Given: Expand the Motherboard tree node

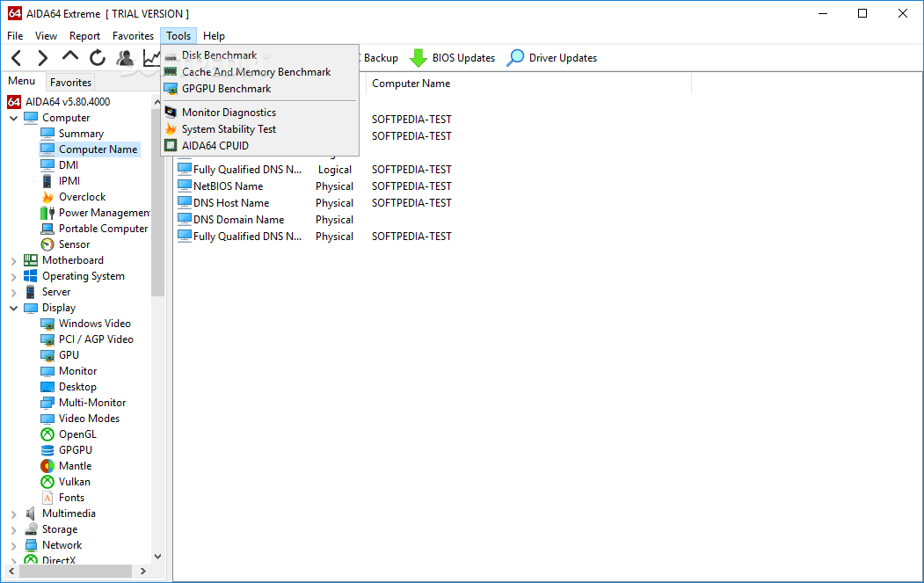Looking at the screenshot, I should pyautogui.click(x=13, y=260).
